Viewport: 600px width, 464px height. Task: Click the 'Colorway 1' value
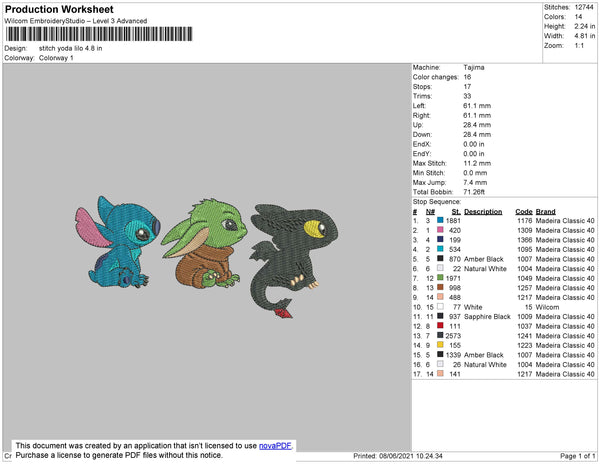click(x=56, y=58)
